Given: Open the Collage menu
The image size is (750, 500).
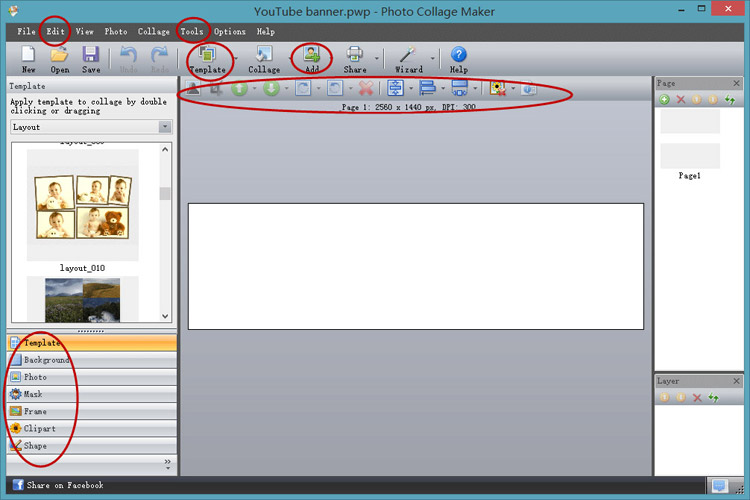Looking at the screenshot, I should coord(154,32).
